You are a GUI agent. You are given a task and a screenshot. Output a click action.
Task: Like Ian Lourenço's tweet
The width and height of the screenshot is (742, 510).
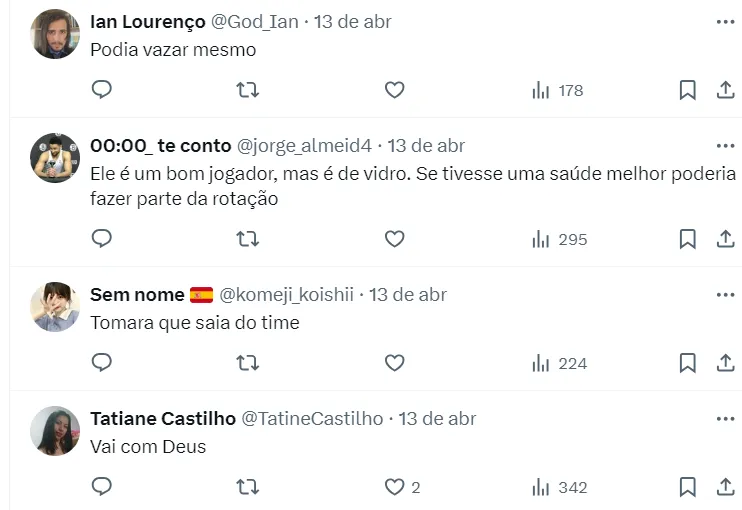tap(395, 90)
